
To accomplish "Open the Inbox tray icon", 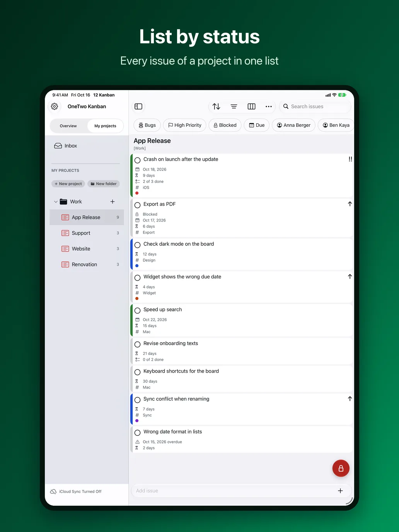I will [58, 146].
